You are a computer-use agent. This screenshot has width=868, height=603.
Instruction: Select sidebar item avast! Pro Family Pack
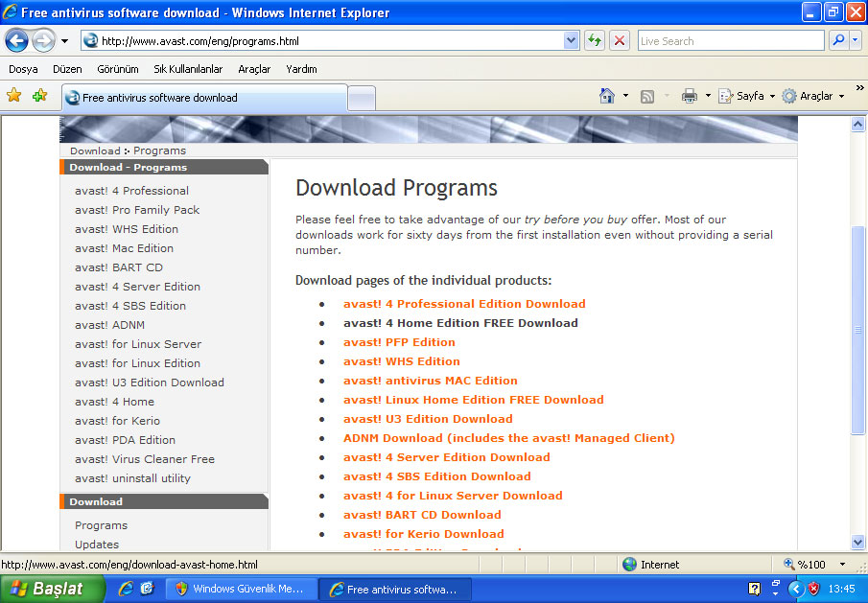[137, 210]
